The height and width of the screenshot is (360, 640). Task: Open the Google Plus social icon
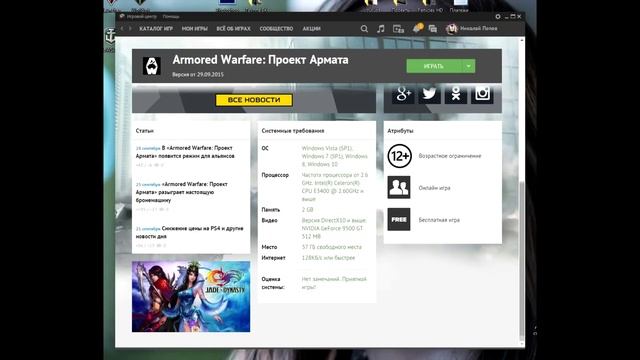click(403, 93)
